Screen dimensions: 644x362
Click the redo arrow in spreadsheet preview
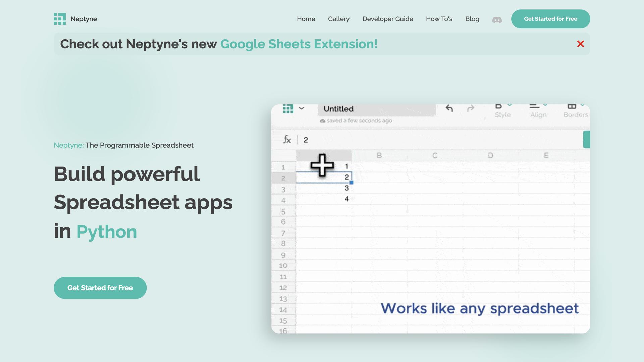click(x=471, y=108)
